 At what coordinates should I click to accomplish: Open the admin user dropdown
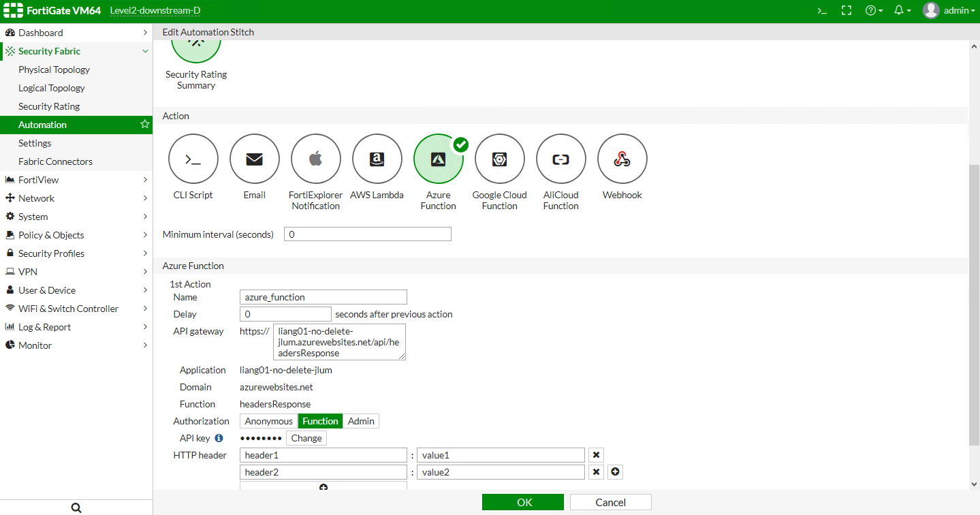pyautogui.click(x=949, y=11)
